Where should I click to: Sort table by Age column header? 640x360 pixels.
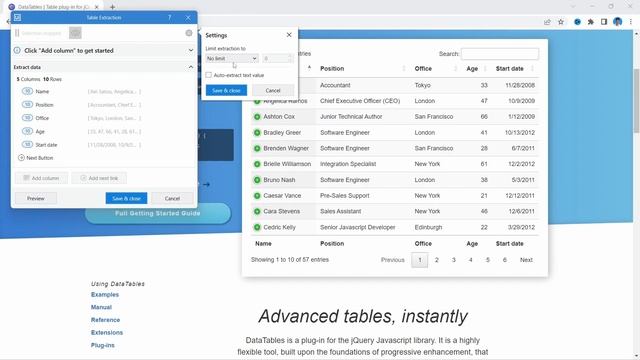[472, 69]
